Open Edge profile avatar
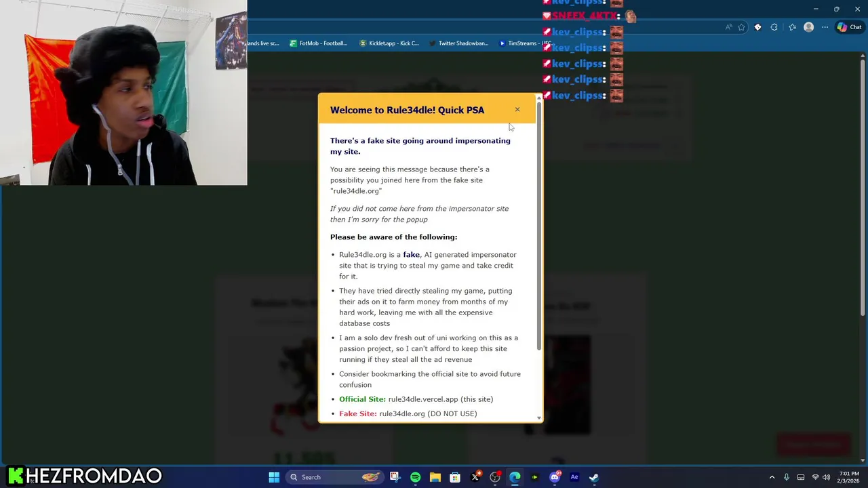The width and height of the screenshot is (868, 488). (x=808, y=27)
